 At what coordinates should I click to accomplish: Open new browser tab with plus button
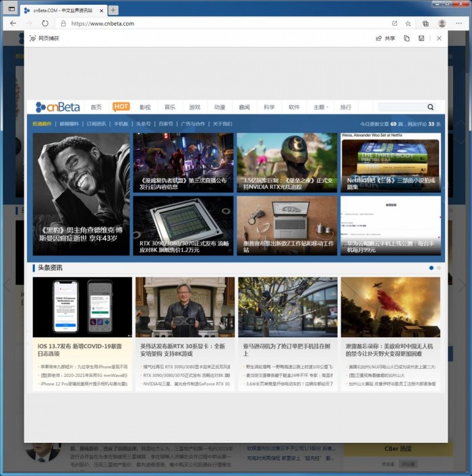pyautogui.click(x=113, y=10)
